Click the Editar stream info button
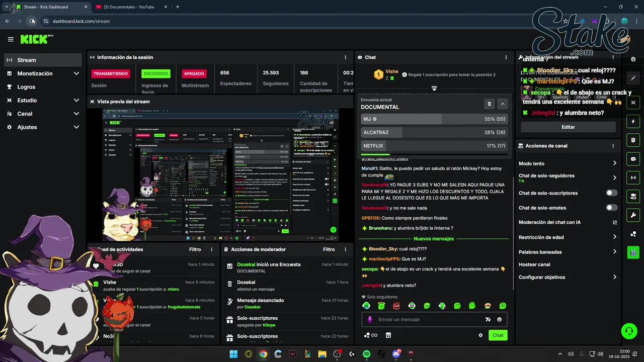 coord(568,127)
